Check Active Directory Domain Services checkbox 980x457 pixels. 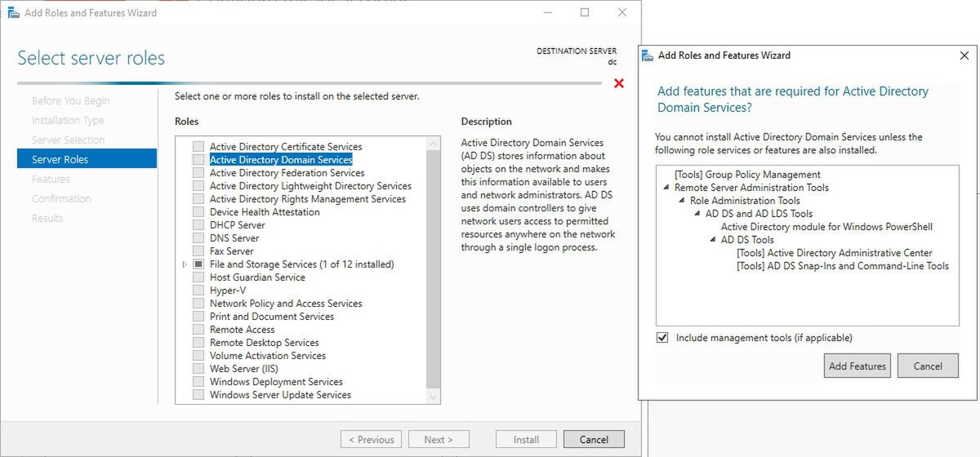point(198,160)
